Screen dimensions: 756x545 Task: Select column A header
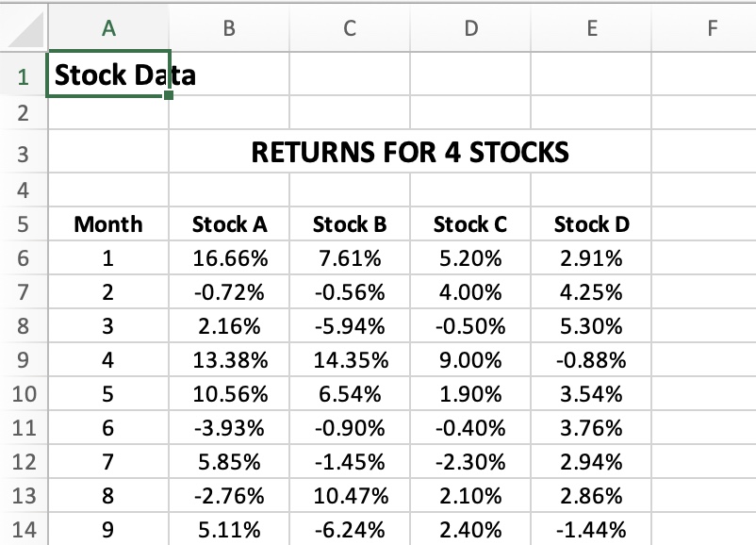107,28
